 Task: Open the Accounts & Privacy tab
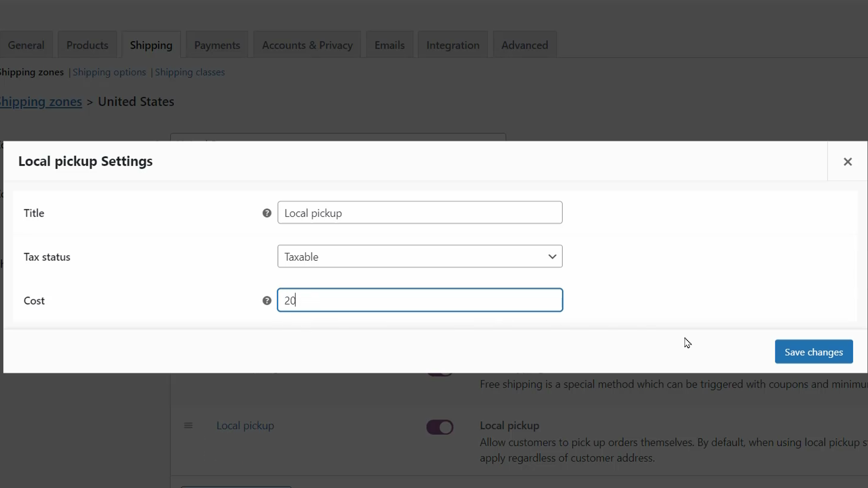[x=307, y=45]
